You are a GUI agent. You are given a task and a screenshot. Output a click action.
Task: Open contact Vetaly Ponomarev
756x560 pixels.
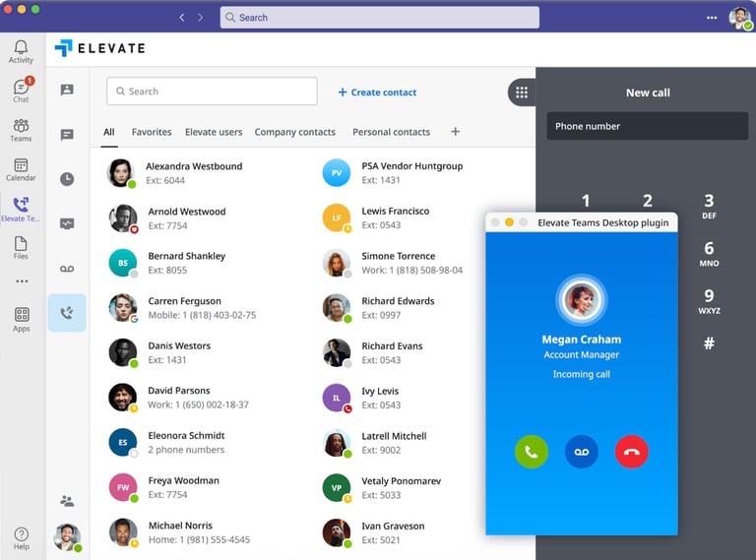click(381, 487)
